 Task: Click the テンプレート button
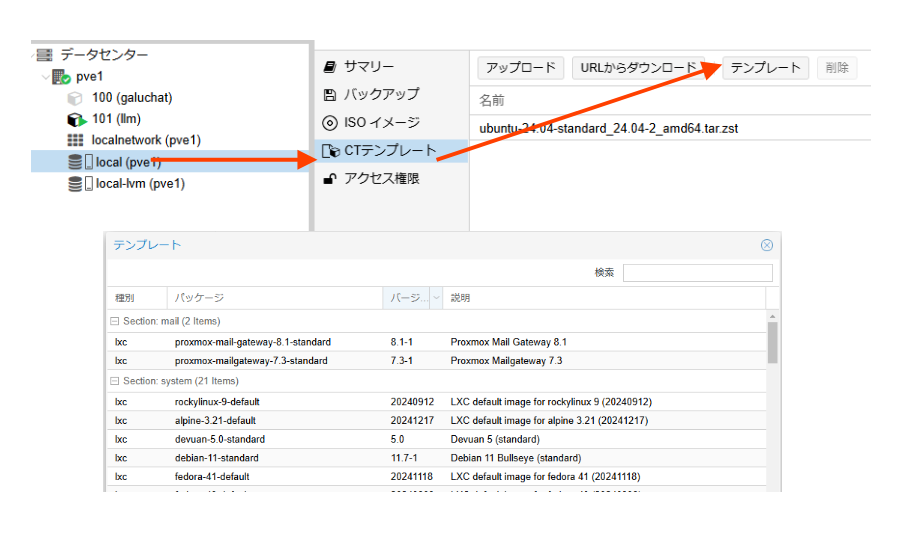point(765,68)
